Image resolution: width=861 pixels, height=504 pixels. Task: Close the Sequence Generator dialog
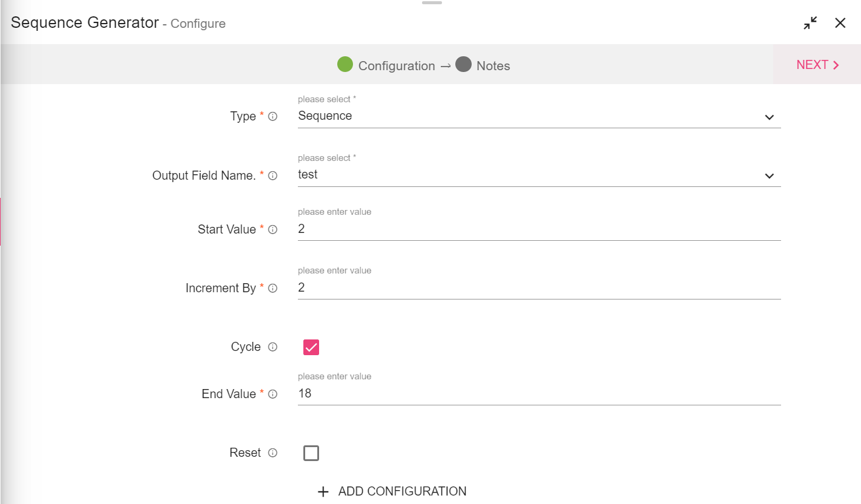tap(840, 23)
